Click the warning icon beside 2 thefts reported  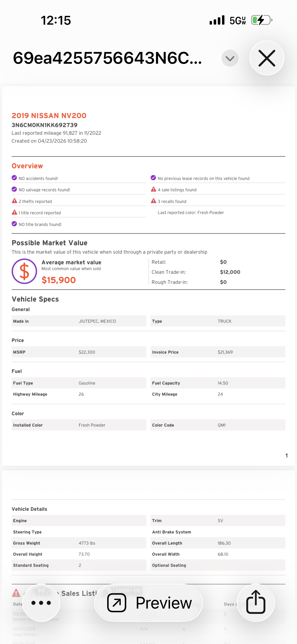coord(14,201)
